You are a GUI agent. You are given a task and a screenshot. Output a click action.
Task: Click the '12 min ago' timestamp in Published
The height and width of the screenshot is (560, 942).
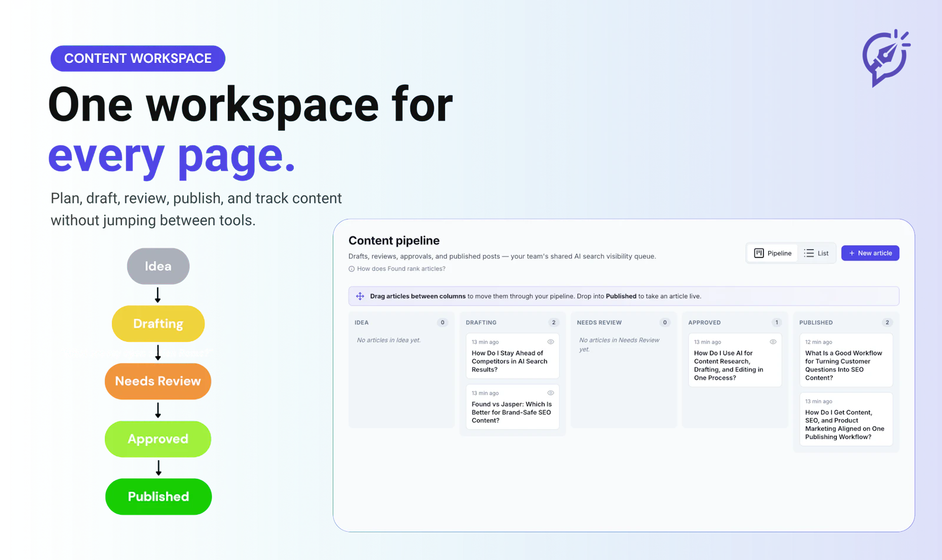tap(818, 342)
